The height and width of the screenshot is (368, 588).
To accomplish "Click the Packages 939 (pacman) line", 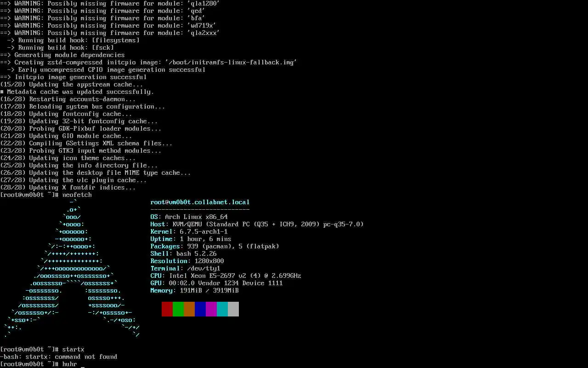I will click(215, 247).
